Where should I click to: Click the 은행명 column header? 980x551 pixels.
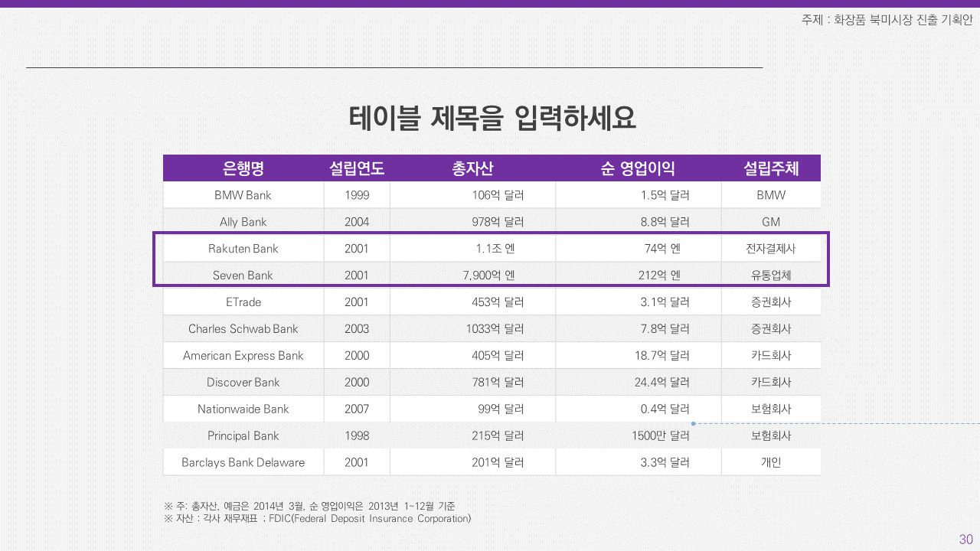point(243,168)
